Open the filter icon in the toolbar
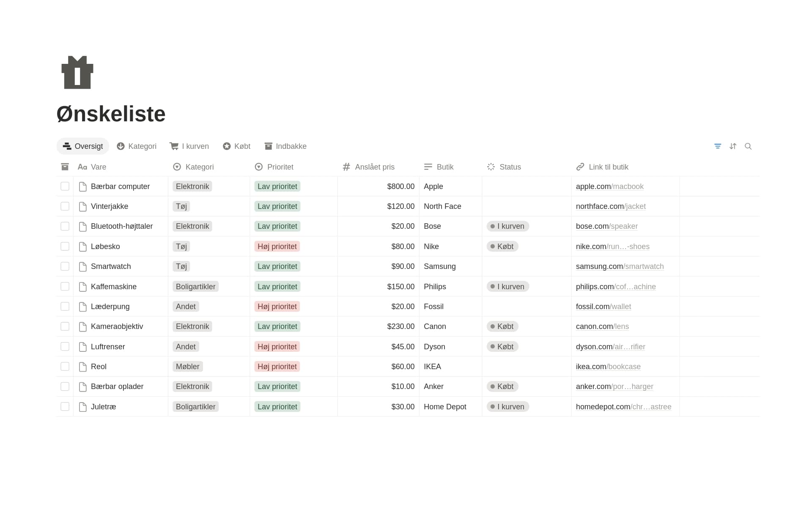 [x=718, y=146]
